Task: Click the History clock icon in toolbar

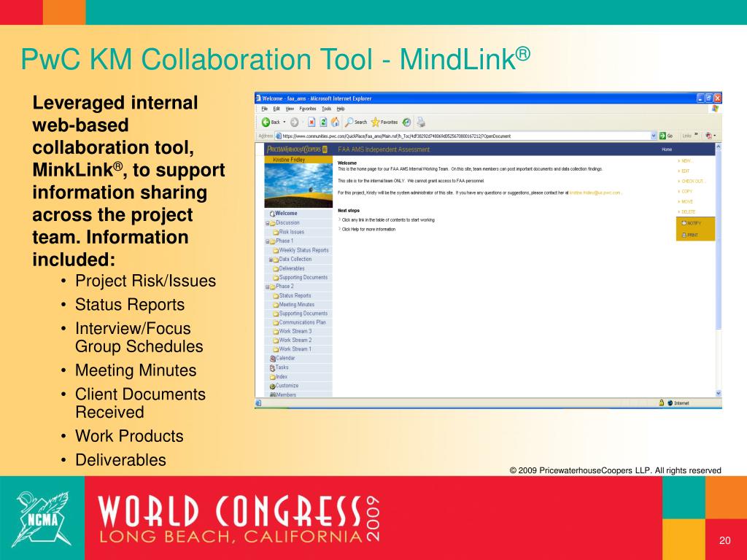Action: tap(406, 122)
